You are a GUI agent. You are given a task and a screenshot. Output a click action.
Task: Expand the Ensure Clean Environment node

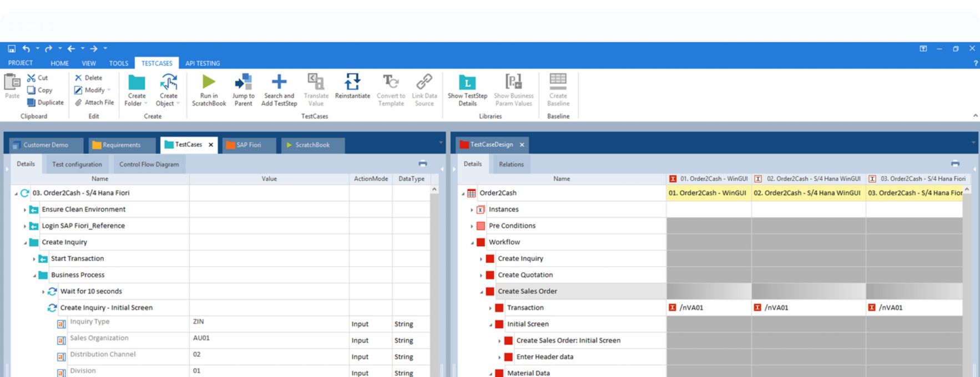tap(25, 210)
